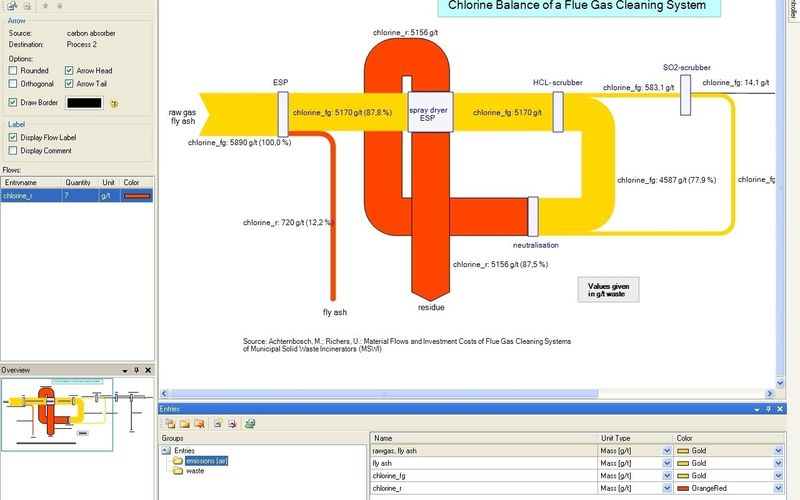The width and height of the screenshot is (800, 500).
Task: Click the move-up arrow icon in properties toolbar
Action: pos(45,6)
